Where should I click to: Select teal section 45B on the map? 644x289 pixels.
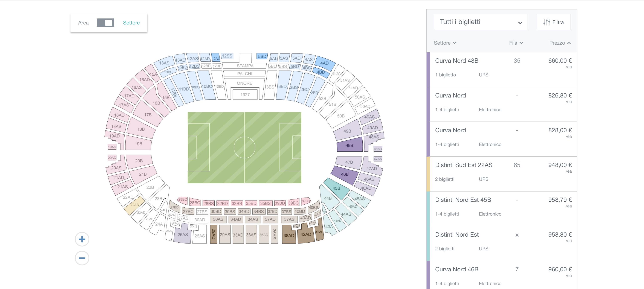[x=336, y=189]
